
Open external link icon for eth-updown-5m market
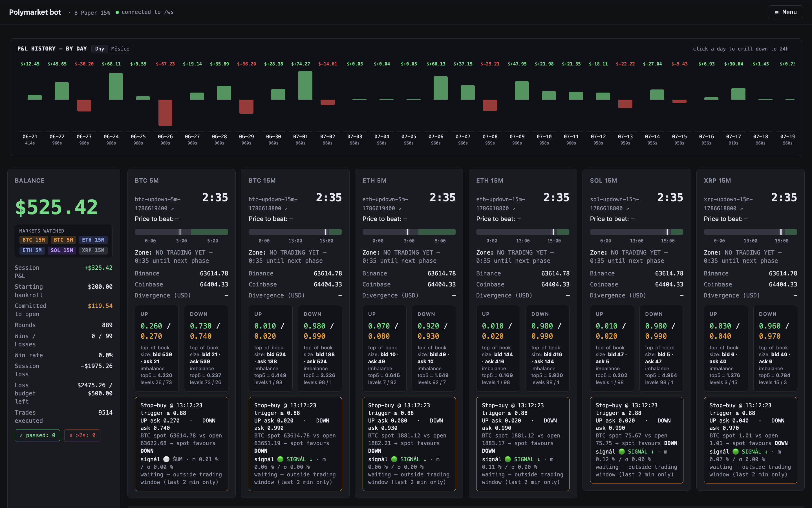pyautogui.click(x=400, y=209)
